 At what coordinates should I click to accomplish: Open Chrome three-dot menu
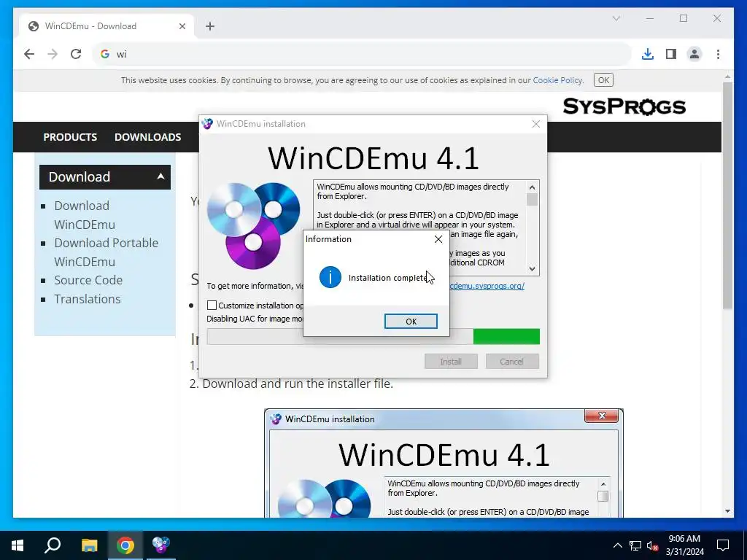718,54
